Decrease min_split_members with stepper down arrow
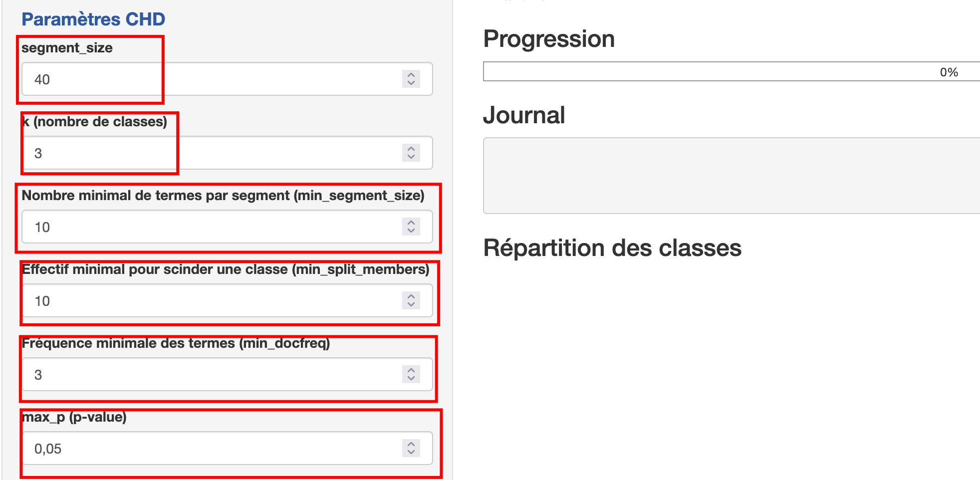 411,304
